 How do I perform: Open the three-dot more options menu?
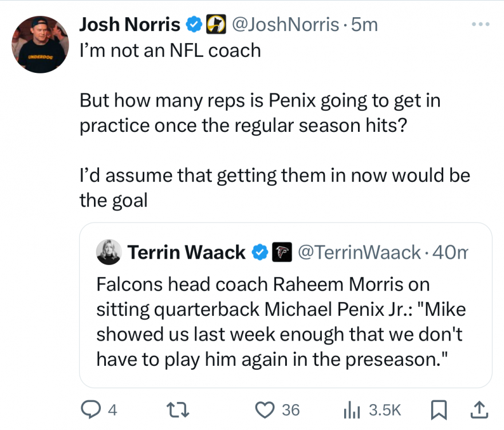[480, 25]
